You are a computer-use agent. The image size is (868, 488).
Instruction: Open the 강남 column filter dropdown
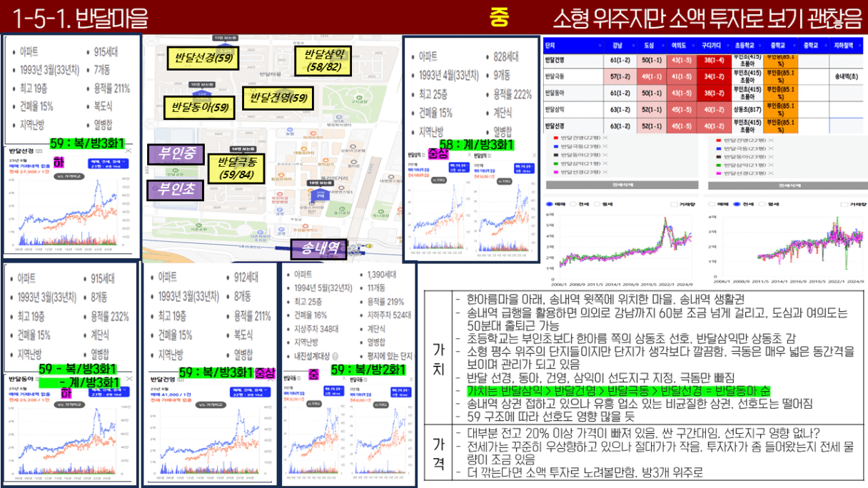point(632,45)
